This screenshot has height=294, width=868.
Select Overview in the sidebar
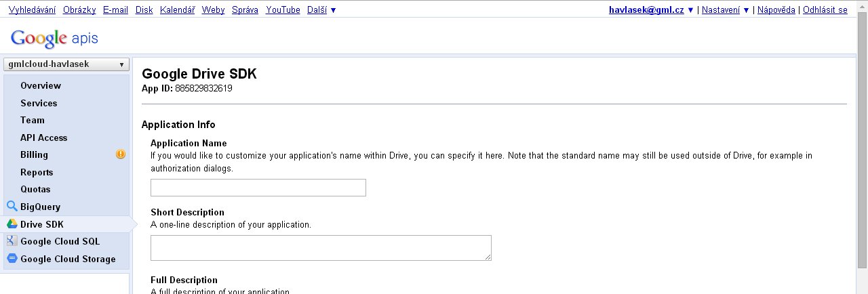[x=41, y=85]
